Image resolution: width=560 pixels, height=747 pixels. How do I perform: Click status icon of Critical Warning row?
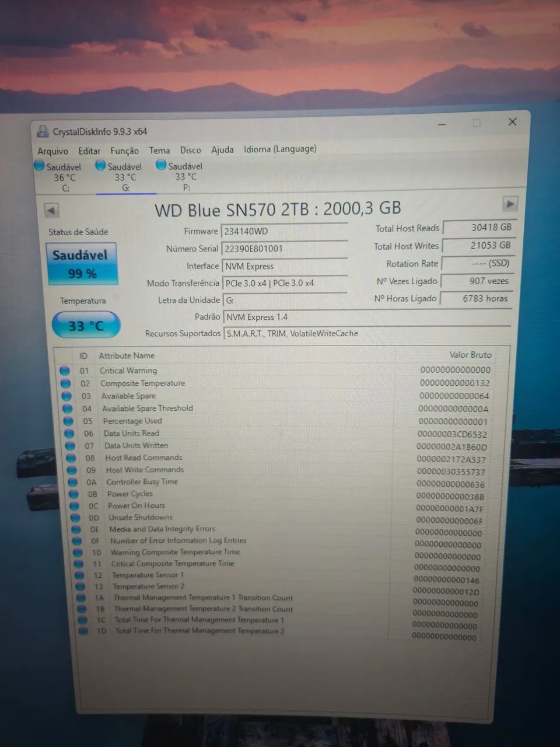coord(64,371)
